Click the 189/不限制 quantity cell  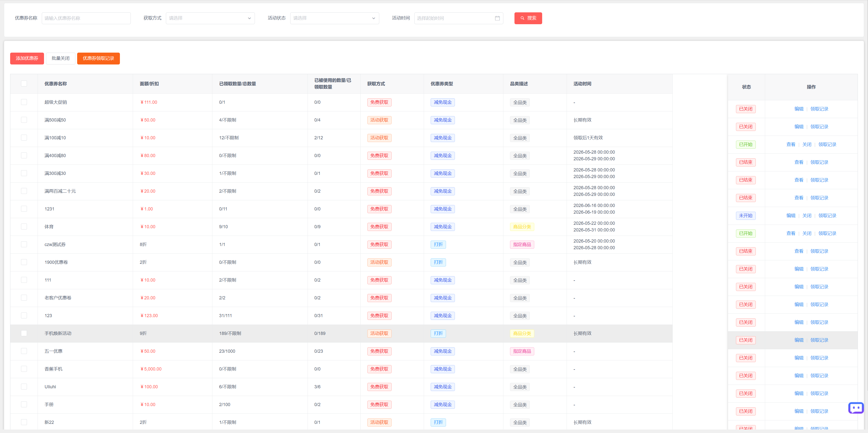(x=230, y=333)
